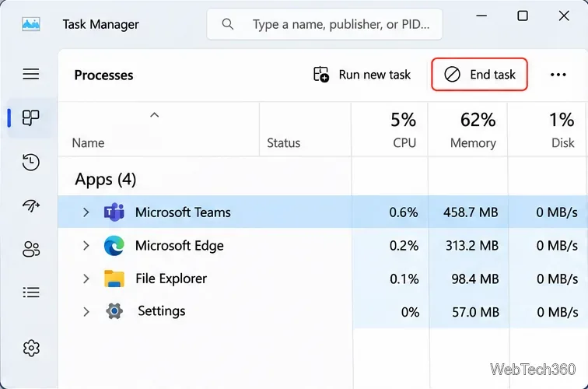Open the hamburger navigation menu
Image resolution: width=588 pixels, height=389 pixels.
coord(31,74)
